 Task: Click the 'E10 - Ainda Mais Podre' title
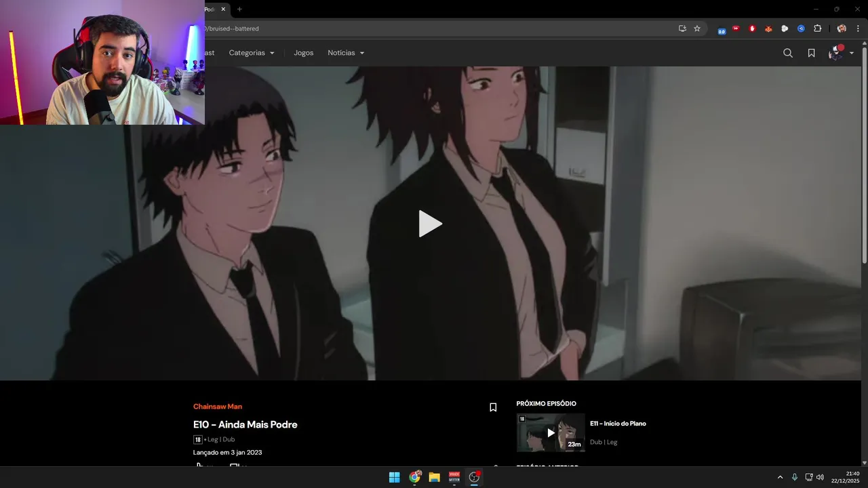click(x=245, y=424)
